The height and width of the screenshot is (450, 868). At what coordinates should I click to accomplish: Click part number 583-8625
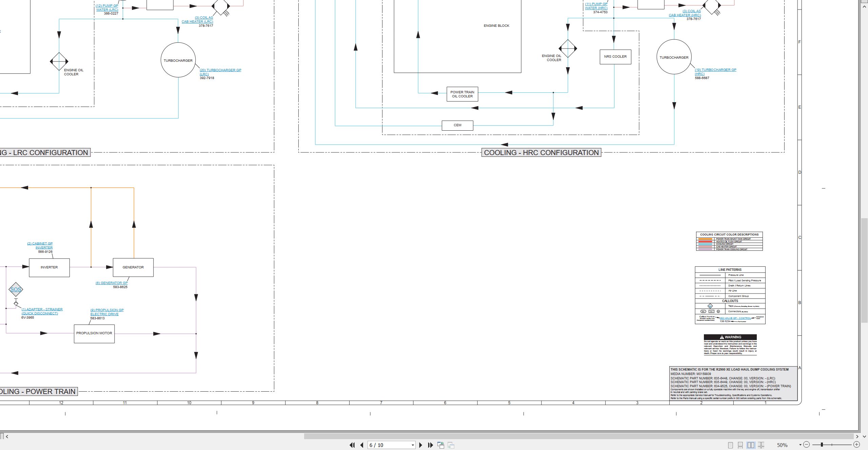click(x=120, y=287)
